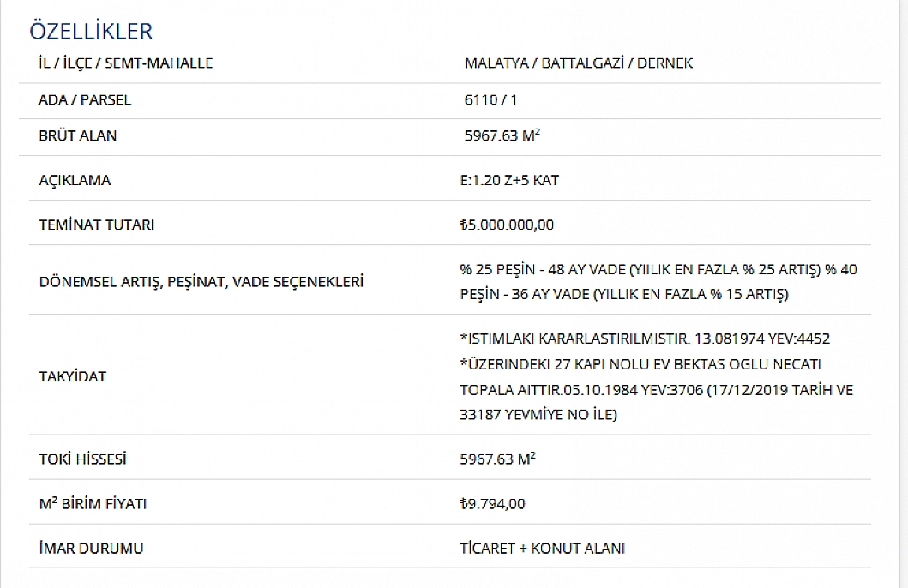Screen dimensions: 908x588
Task: Click DÖNEMSEL ARTIŞ, PEŞİNAT, VADE SEÇENEKLERİ label
Action: pyautogui.click(x=201, y=282)
